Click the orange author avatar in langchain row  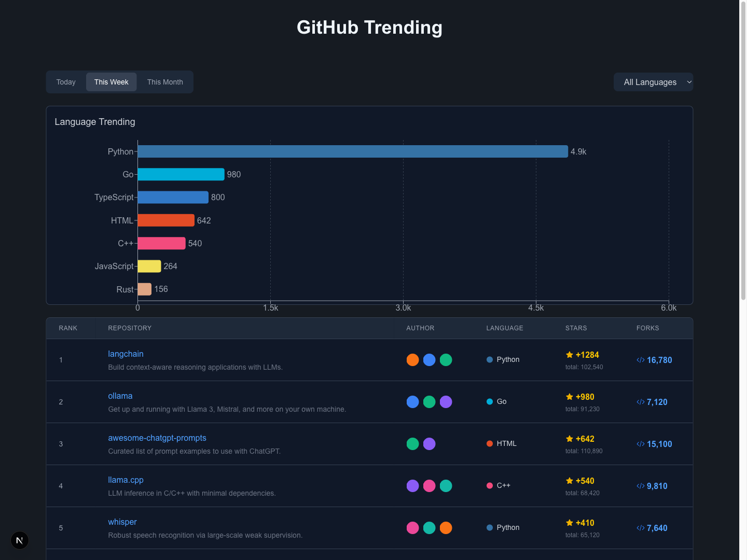pyautogui.click(x=413, y=360)
